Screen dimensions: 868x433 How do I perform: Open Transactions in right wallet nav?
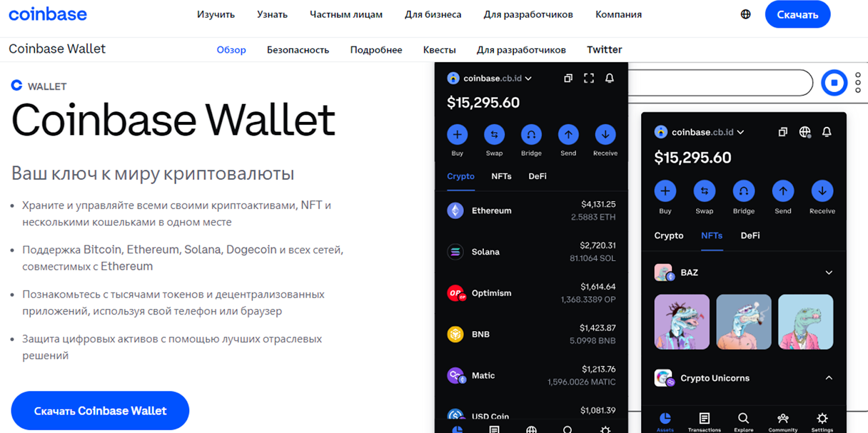704,422
